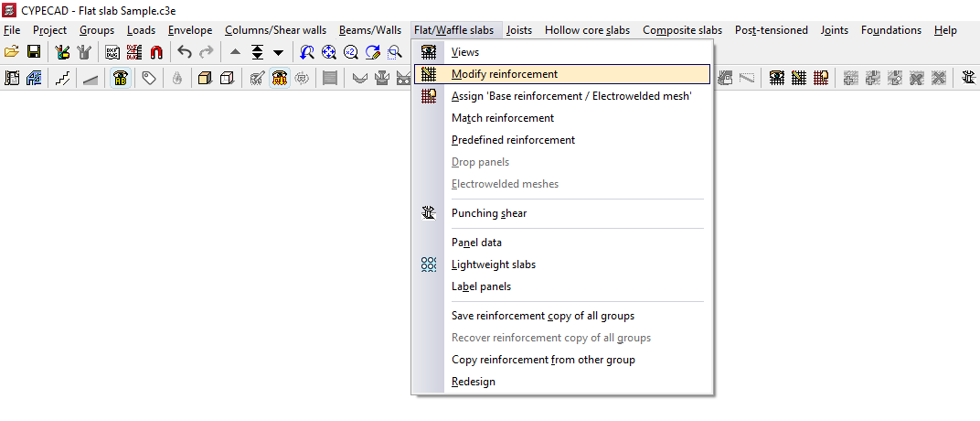Open the Foundations menu

(x=891, y=30)
